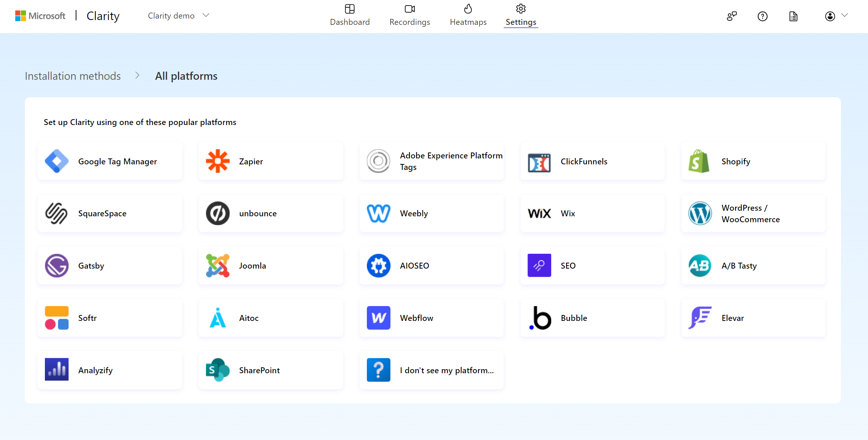Pick the Gatsby platform label
Viewport: 868px width, 440px height.
[x=91, y=266]
